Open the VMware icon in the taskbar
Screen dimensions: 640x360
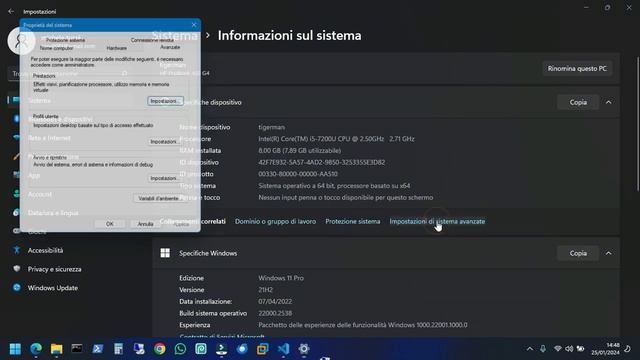(262, 349)
